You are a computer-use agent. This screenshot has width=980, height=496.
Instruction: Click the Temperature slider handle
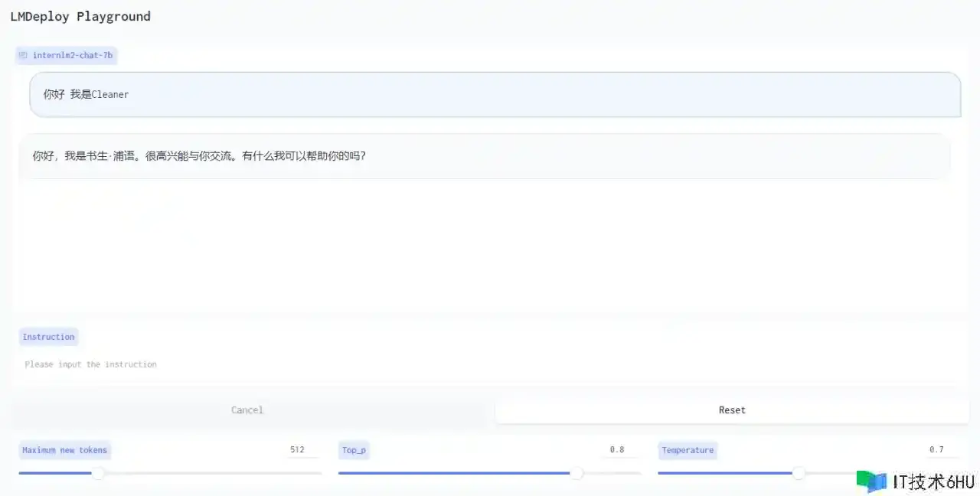pos(799,473)
